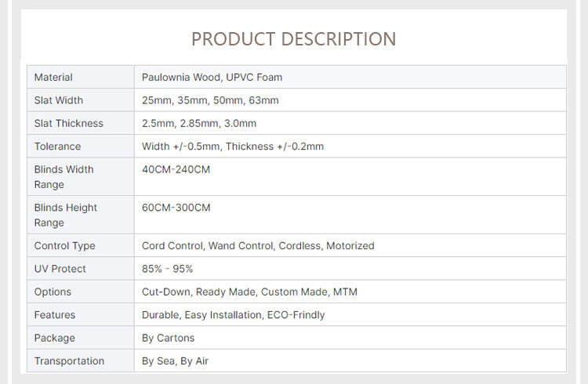588x384 pixels.
Task: Select the Blinds Height Range label
Action: (66, 216)
